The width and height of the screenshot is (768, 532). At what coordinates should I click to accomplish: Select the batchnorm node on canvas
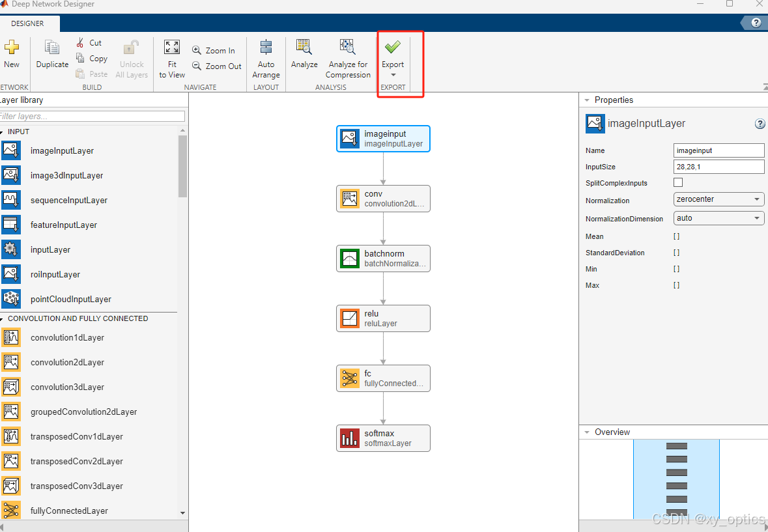(x=383, y=259)
